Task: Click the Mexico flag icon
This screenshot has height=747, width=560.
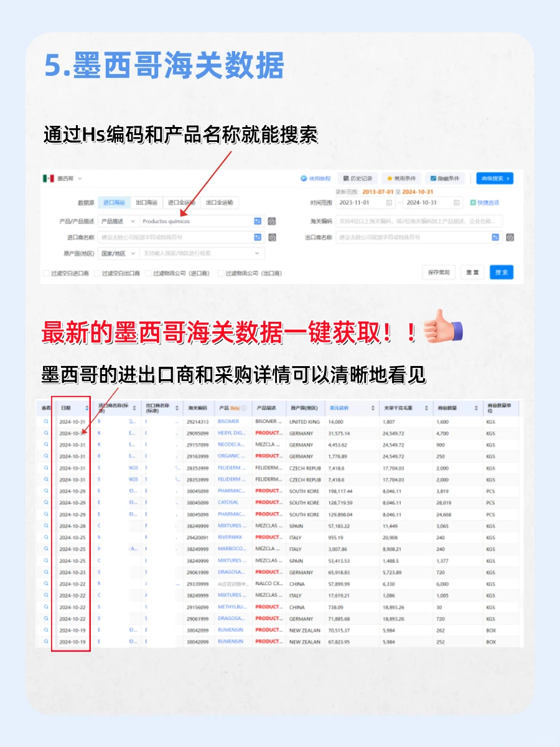Action: coord(48,178)
